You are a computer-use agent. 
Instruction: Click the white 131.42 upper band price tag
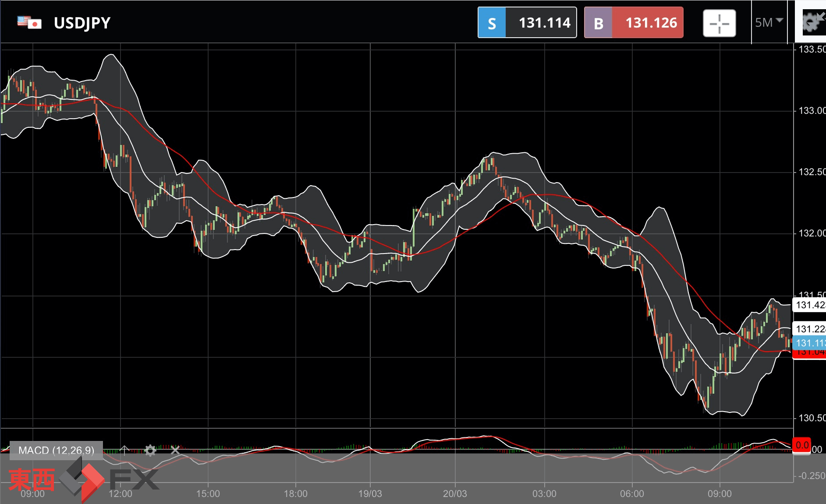[810, 305]
